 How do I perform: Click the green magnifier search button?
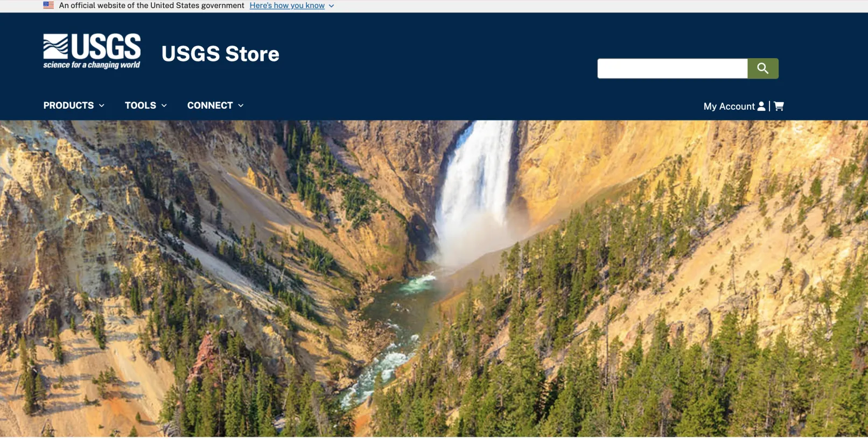(763, 68)
